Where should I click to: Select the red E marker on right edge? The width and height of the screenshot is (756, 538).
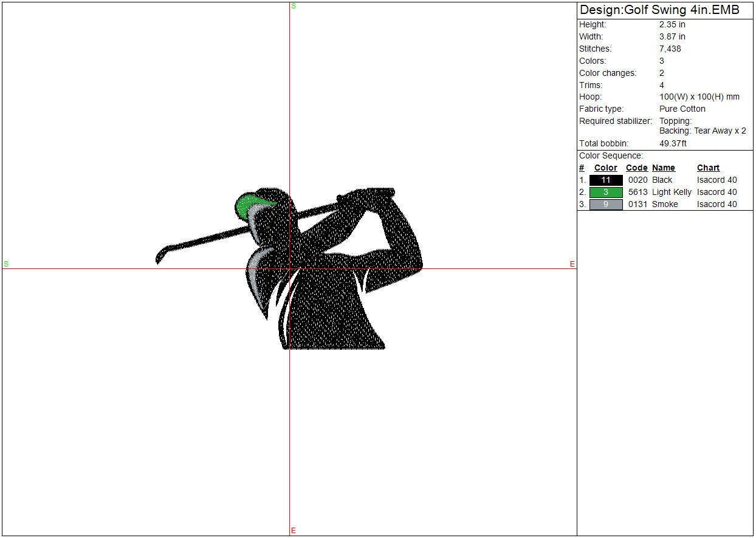pos(572,264)
